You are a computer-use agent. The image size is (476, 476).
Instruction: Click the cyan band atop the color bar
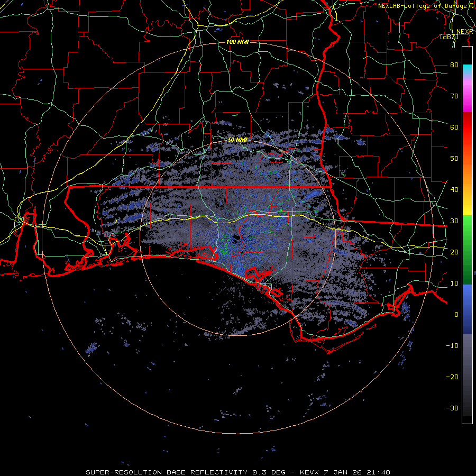[467, 70]
